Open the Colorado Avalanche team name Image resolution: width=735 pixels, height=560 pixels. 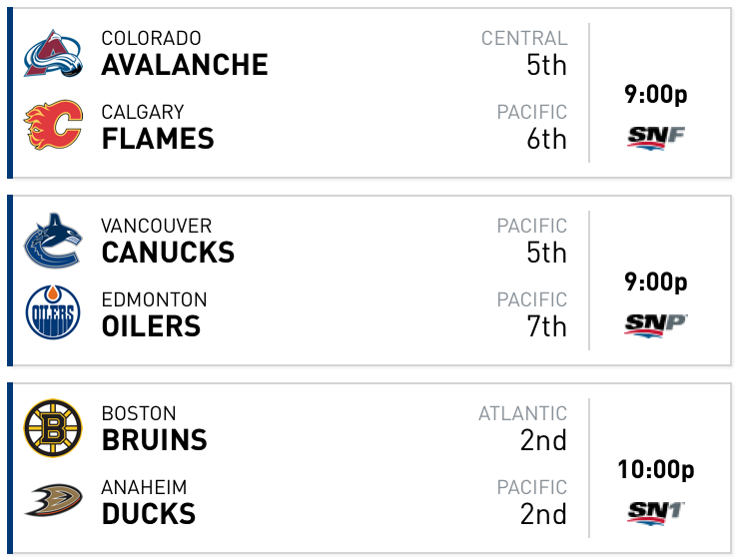click(x=185, y=54)
